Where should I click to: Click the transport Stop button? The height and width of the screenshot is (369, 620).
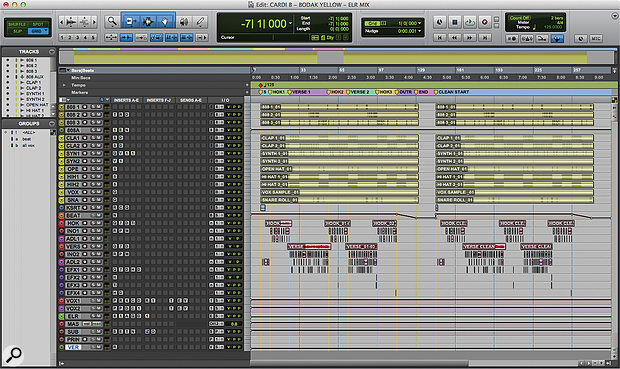click(455, 22)
